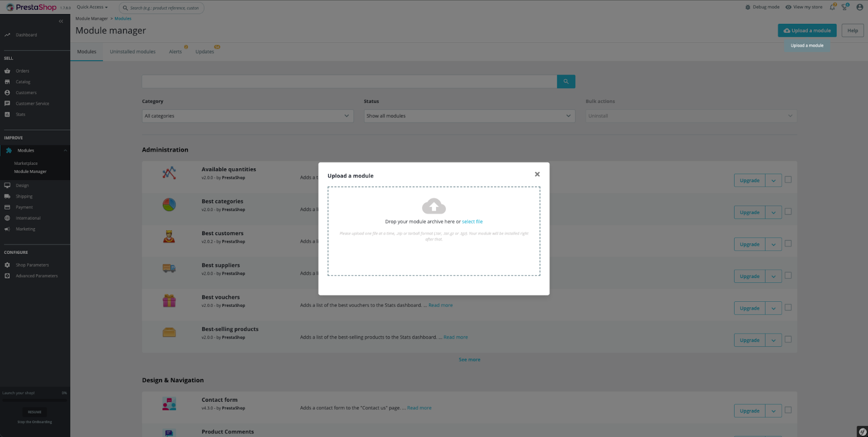868x437 pixels.
Task: Click the Best categories pie chart icon
Action: pyautogui.click(x=169, y=205)
